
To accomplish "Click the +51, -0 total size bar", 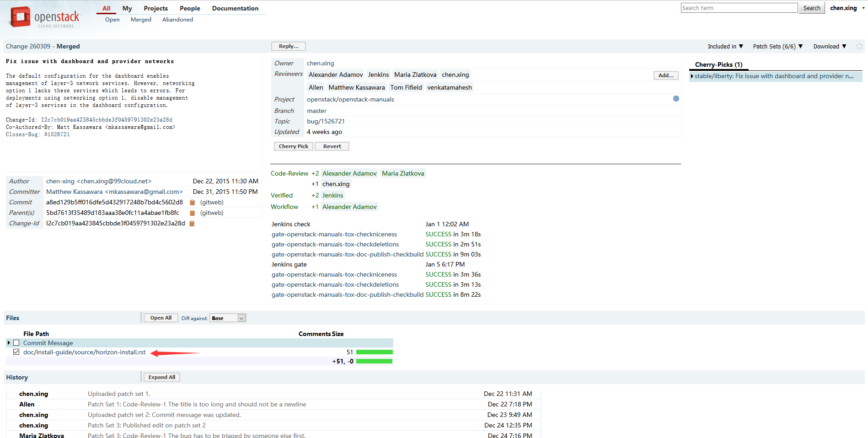I will (x=375, y=361).
